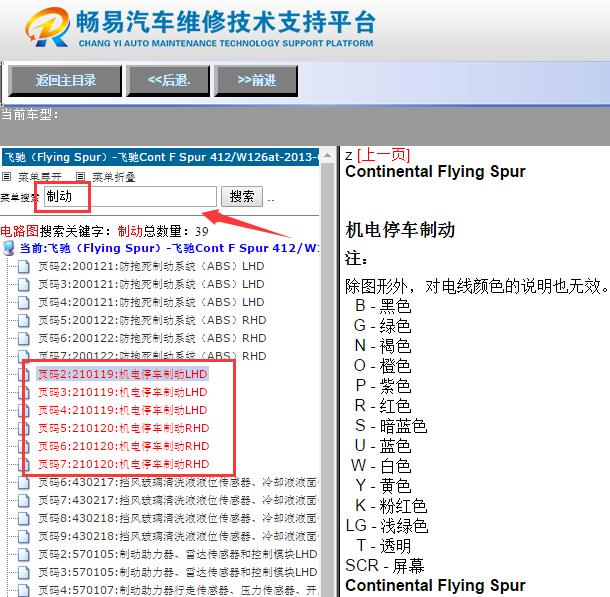Click the 机电停车制动 heading text
Viewport: 610px width, 597px height.
coord(400,229)
